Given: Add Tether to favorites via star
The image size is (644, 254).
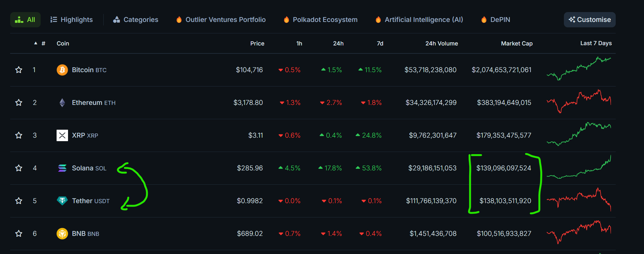Looking at the screenshot, I should (x=19, y=201).
